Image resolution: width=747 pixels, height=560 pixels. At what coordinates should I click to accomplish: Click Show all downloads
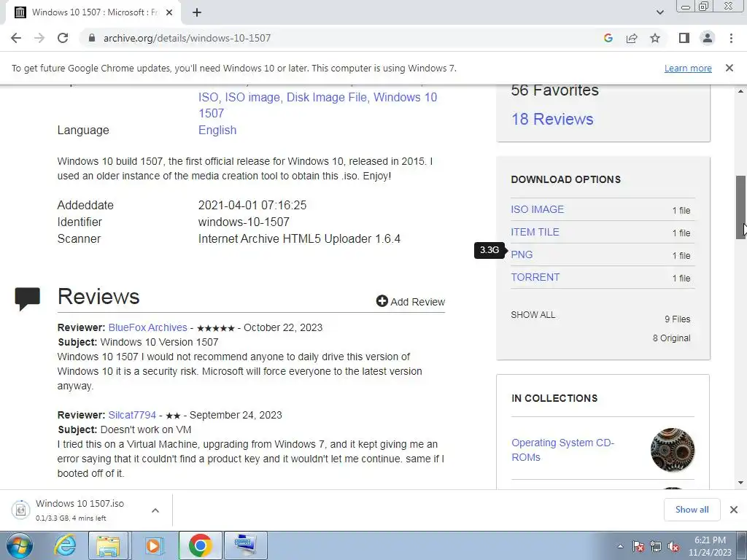(x=692, y=510)
